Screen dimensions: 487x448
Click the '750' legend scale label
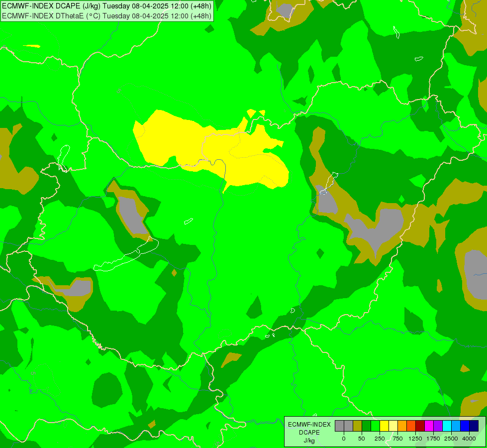397,439
